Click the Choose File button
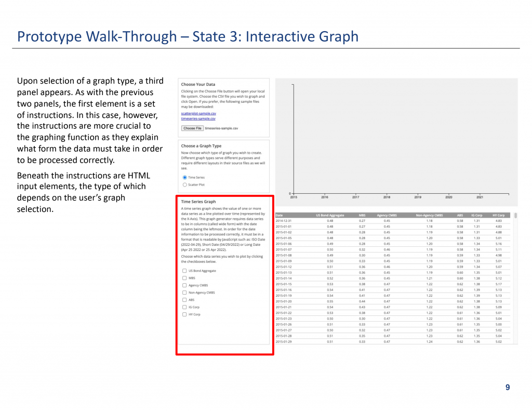 coord(192,128)
